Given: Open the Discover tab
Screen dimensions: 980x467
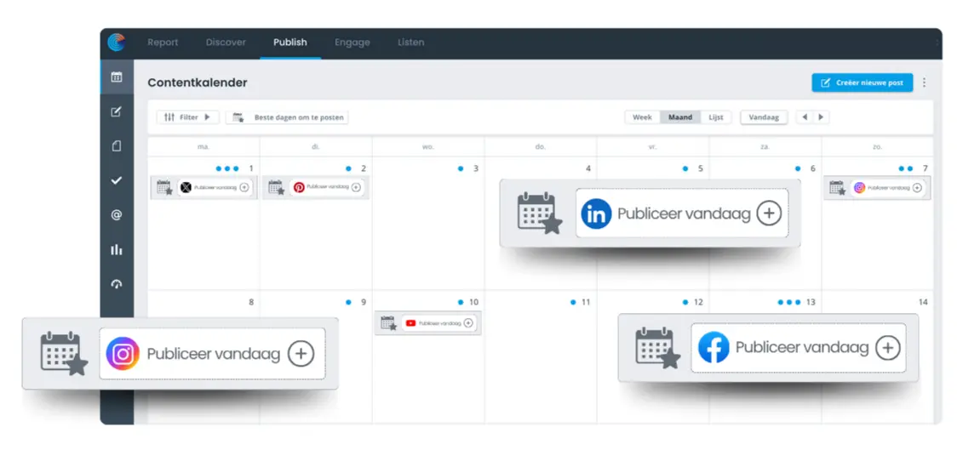Looking at the screenshot, I should pyautogui.click(x=226, y=43).
